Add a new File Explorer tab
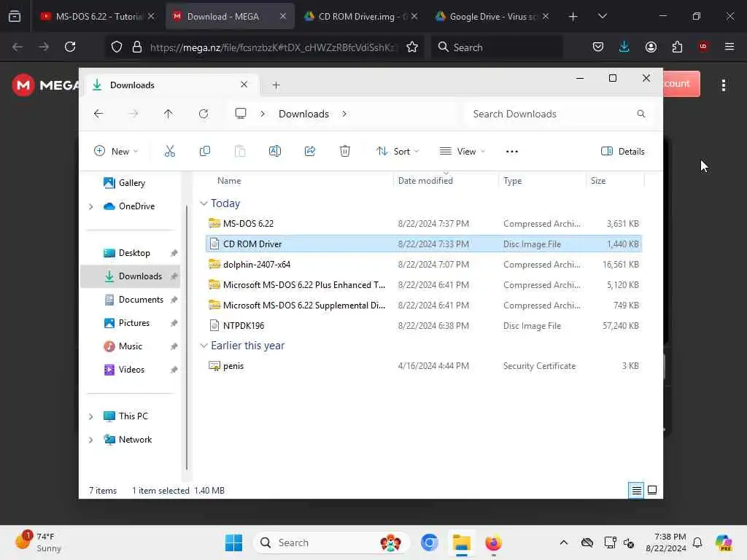747x560 pixels. pos(276,85)
